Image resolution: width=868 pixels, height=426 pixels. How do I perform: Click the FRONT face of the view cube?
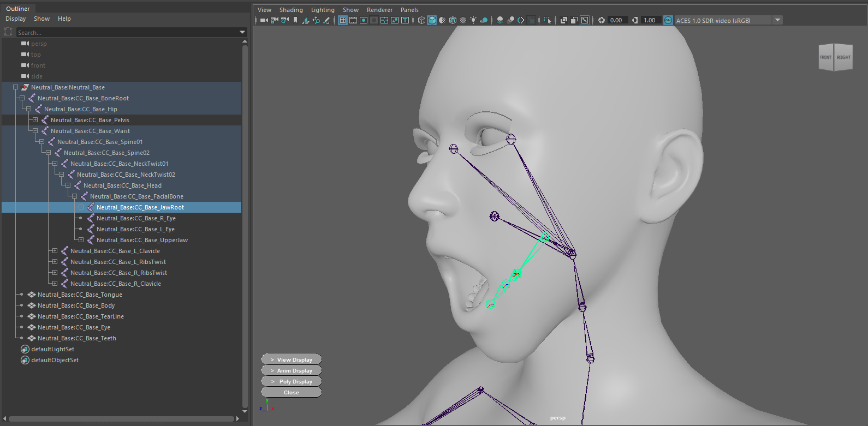[x=826, y=57]
